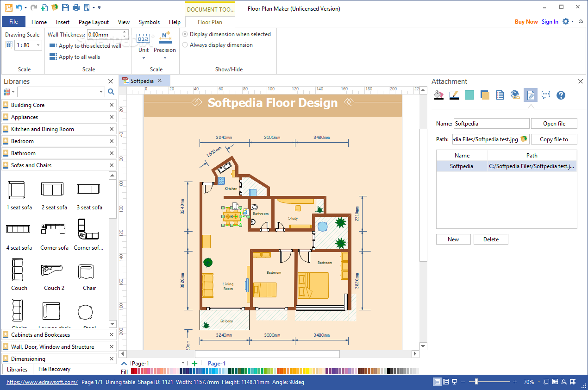Click the attachment Name input field
The width and height of the screenshot is (588, 390).
491,124
